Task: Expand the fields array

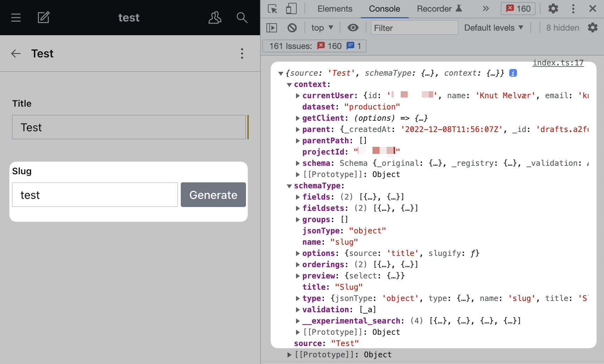Action: 298,197
